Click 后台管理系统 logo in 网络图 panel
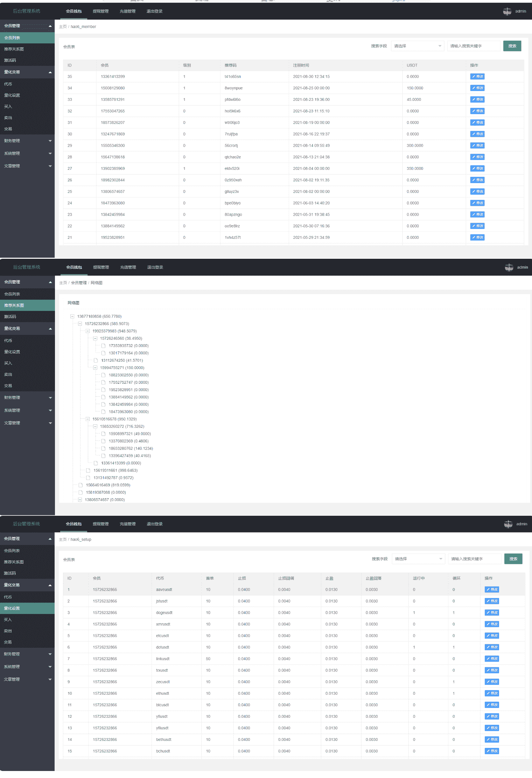Screen dimensions: 532x778 (x=27, y=267)
